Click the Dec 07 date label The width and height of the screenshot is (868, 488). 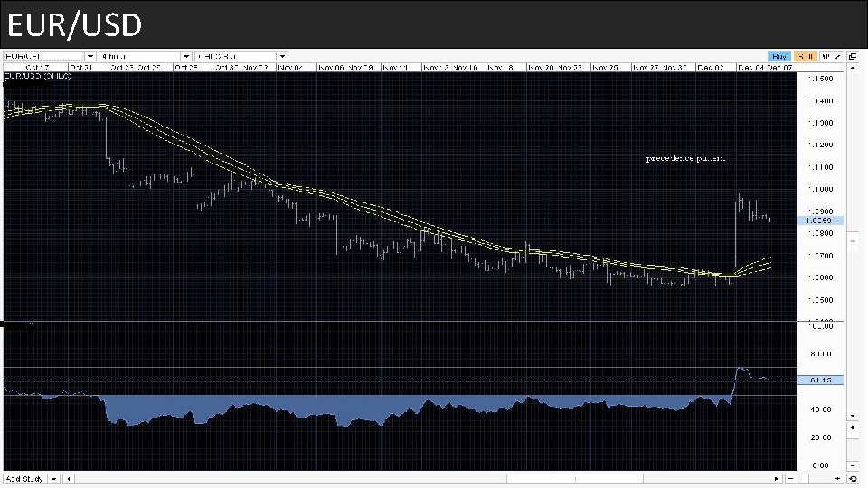(780, 68)
